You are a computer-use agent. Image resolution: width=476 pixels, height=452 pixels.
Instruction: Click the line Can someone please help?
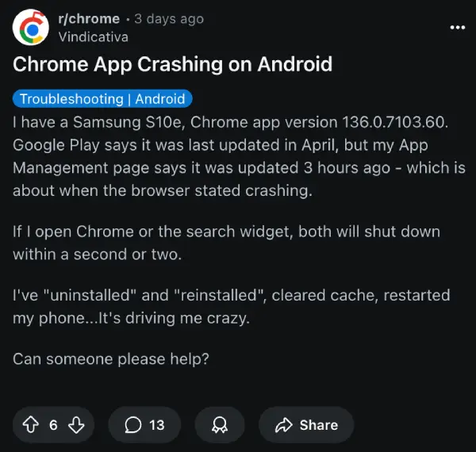pos(111,359)
